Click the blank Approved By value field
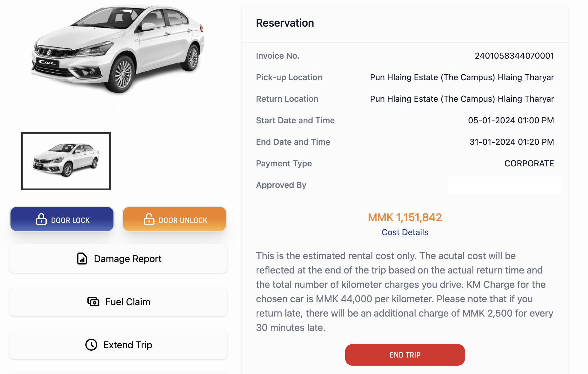This screenshot has height=374, width=588. pos(505,185)
